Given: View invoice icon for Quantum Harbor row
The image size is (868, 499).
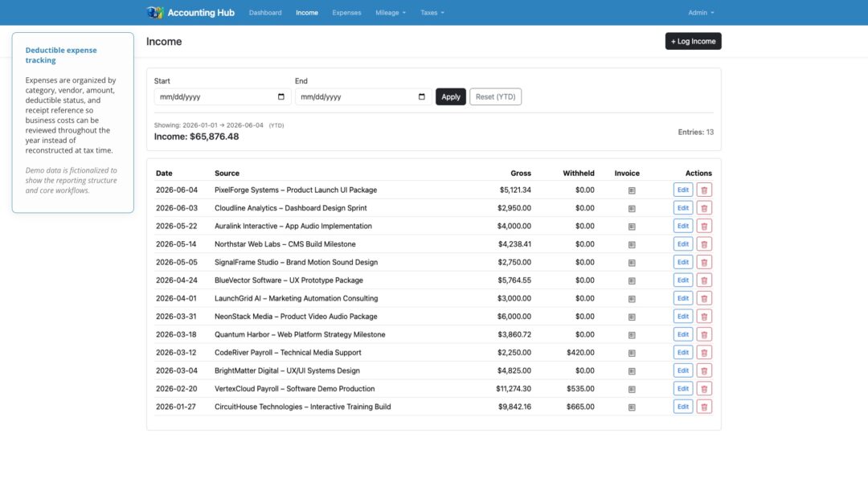Looking at the screenshot, I should 632,335.
